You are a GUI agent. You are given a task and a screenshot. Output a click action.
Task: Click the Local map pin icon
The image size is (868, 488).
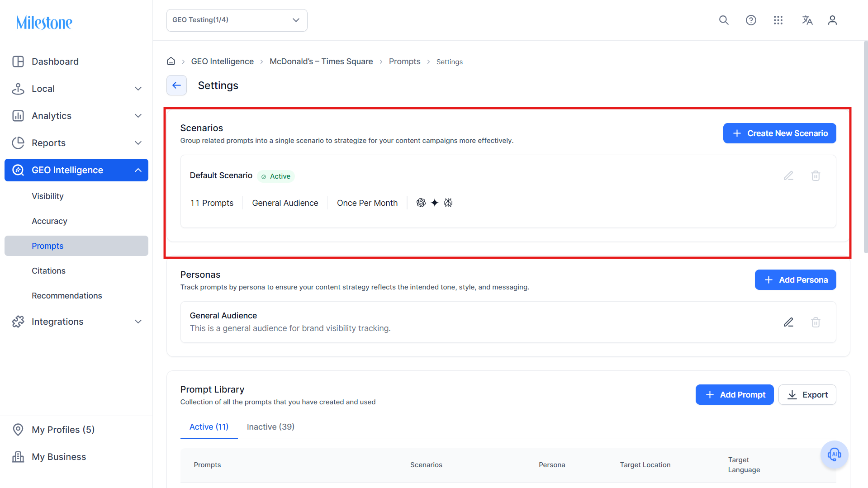point(18,89)
